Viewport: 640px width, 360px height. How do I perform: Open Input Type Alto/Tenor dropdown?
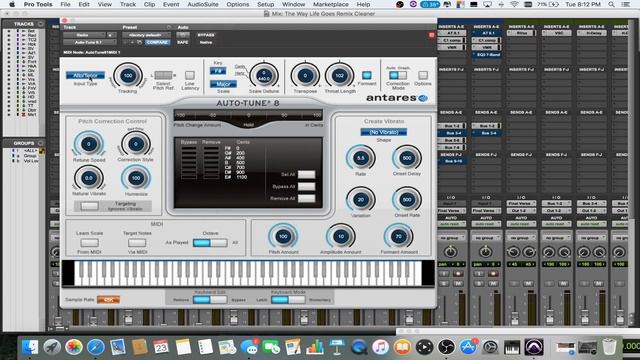pos(85,76)
